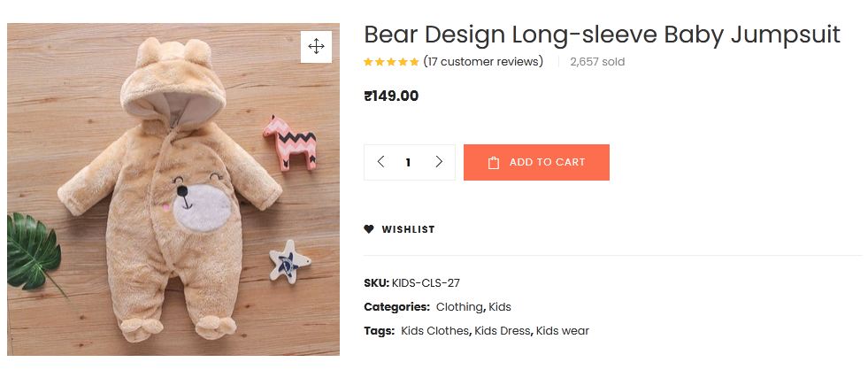The width and height of the screenshot is (868, 370).
Task: Open the Kids category link
Action: (x=500, y=307)
